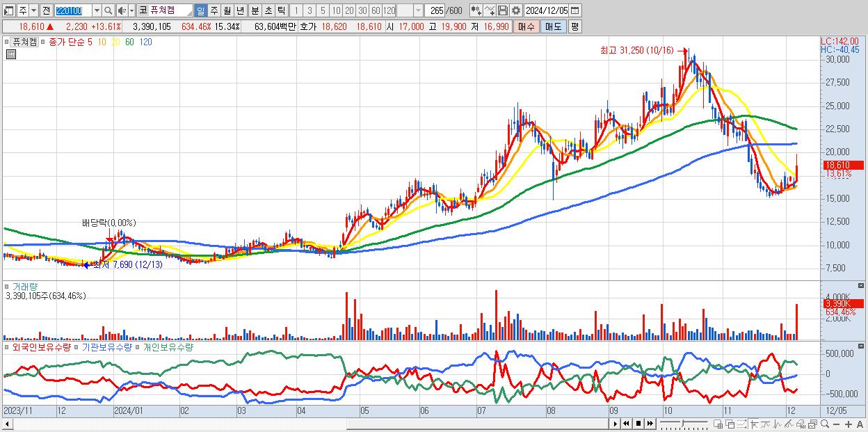Image resolution: width=868 pixels, height=432 pixels.
Task: Click the blue 120 moving average label
Action: [145, 42]
